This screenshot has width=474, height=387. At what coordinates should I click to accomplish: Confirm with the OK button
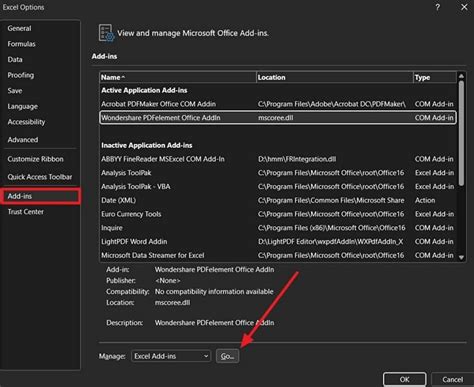[x=404, y=379]
